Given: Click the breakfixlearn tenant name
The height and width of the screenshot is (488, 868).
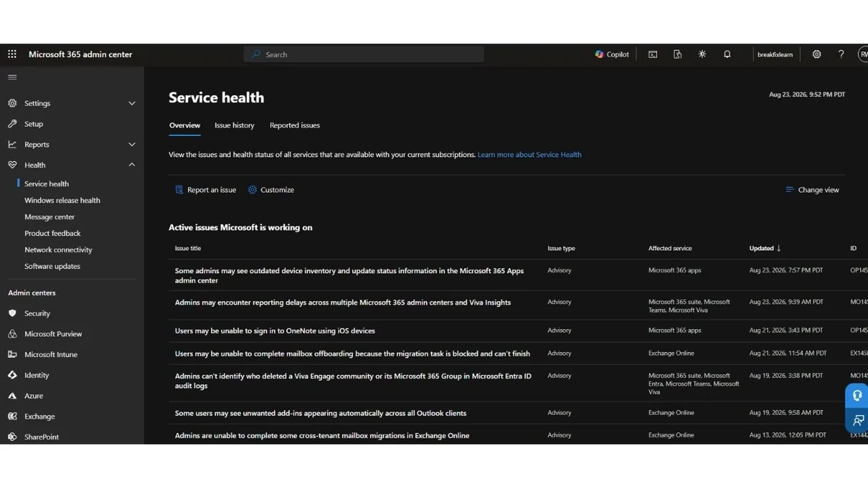Looking at the screenshot, I should point(775,54).
